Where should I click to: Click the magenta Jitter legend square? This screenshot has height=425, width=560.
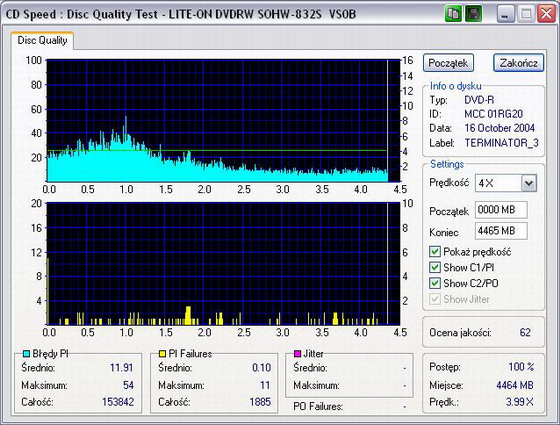(297, 354)
